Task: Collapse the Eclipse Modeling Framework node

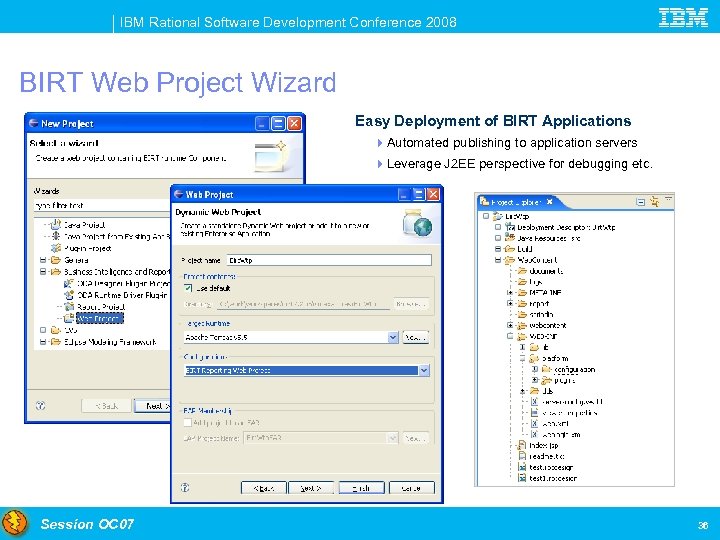Action: (43, 342)
